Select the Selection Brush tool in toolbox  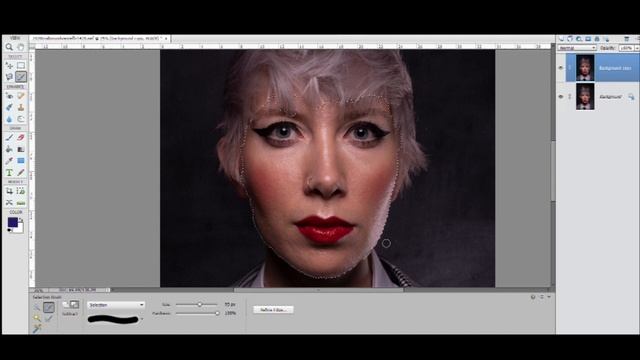pyautogui.click(x=21, y=77)
